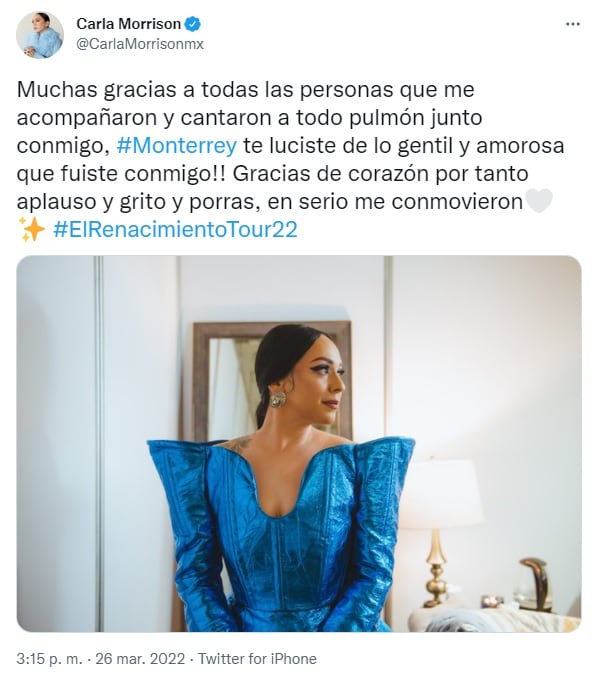Viewport: 597px width, 684px height.
Task: Click the 3:15 p. m. timestamp
Action: pos(49,659)
